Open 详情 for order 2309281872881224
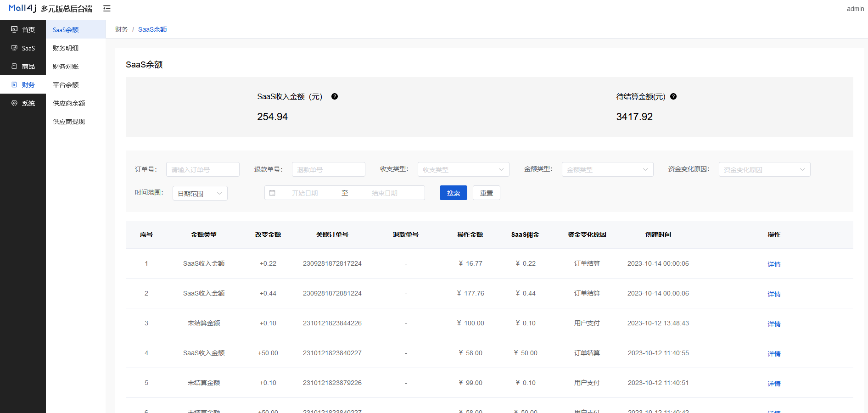This screenshot has width=868, height=413. [x=774, y=294]
